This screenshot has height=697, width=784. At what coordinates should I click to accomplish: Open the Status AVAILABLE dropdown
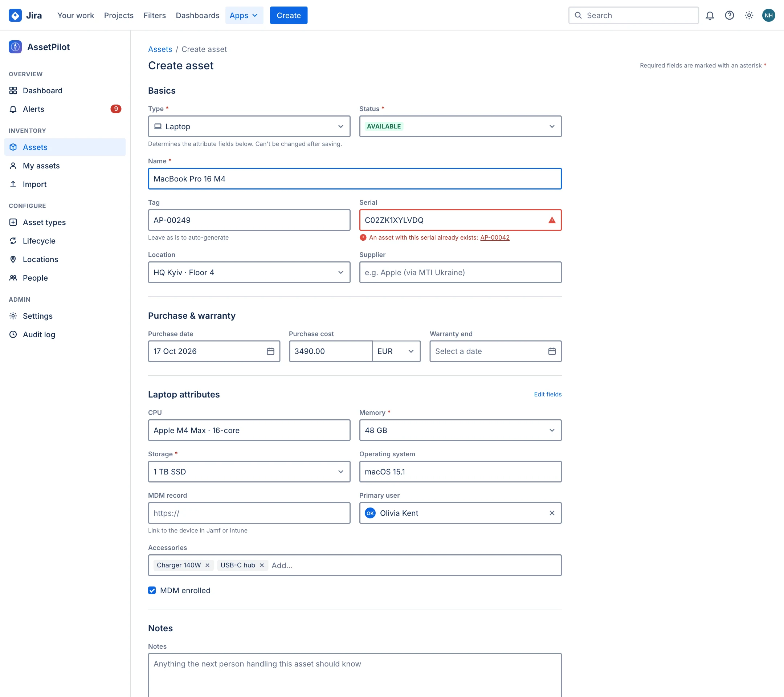tap(460, 127)
